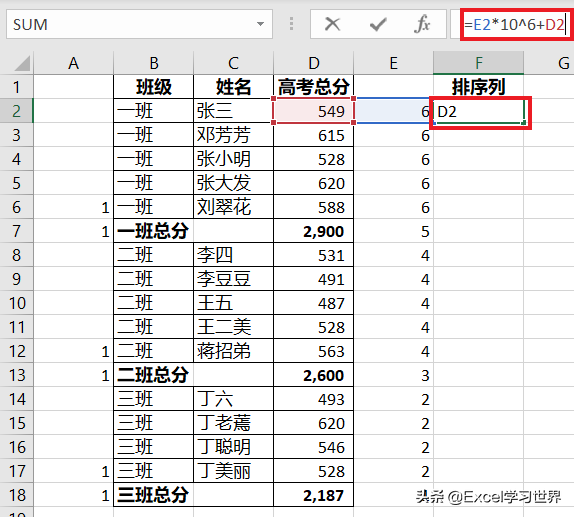The image size is (574, 517).
Task: Click cell F2 being edited
Action: 479,111
